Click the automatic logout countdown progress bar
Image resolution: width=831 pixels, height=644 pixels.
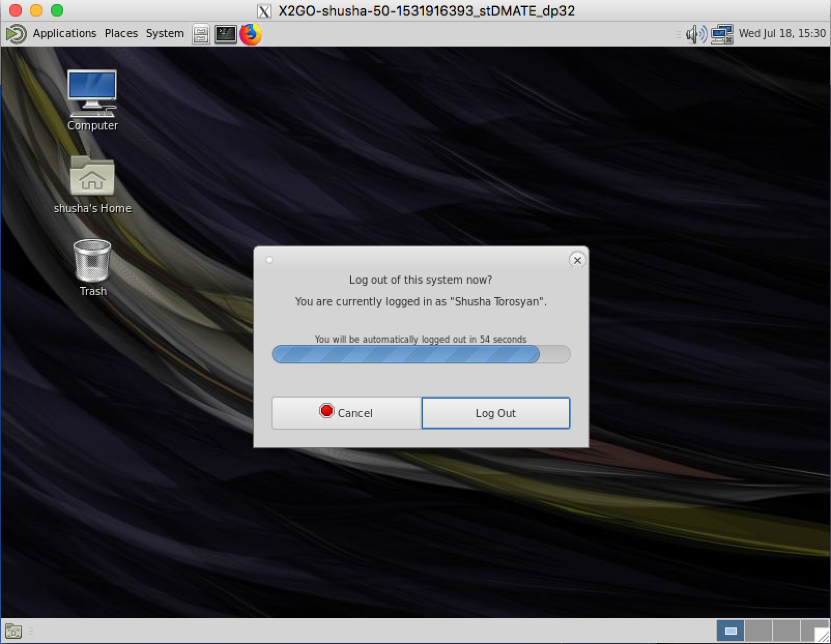coord(421,354)
